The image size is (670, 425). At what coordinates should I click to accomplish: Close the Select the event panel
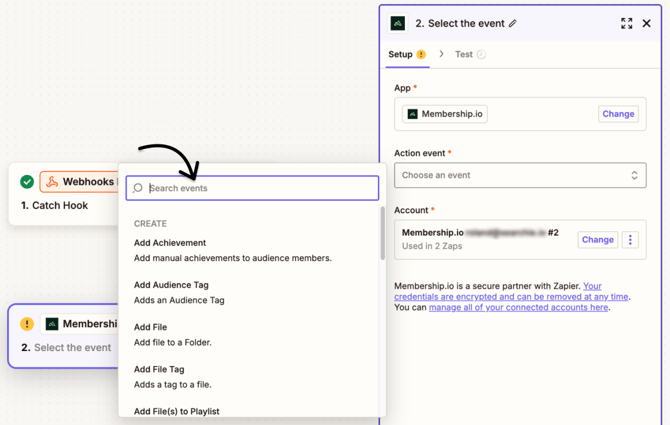coord(646,23)
